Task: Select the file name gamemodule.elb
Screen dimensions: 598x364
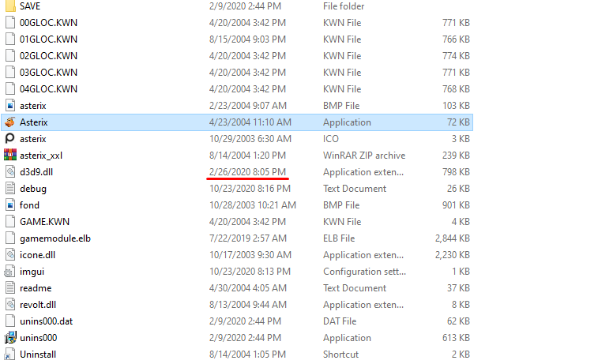Action: tap(55, 238)
